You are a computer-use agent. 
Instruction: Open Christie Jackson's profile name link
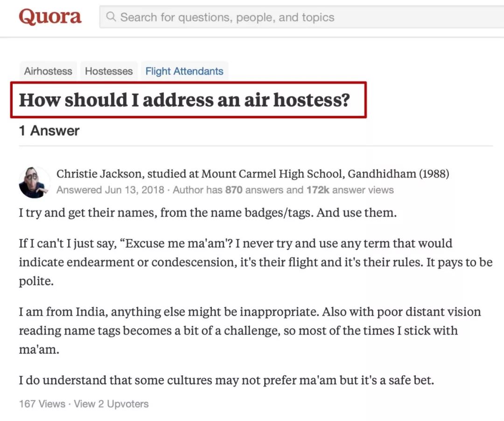tap(99, 174)
